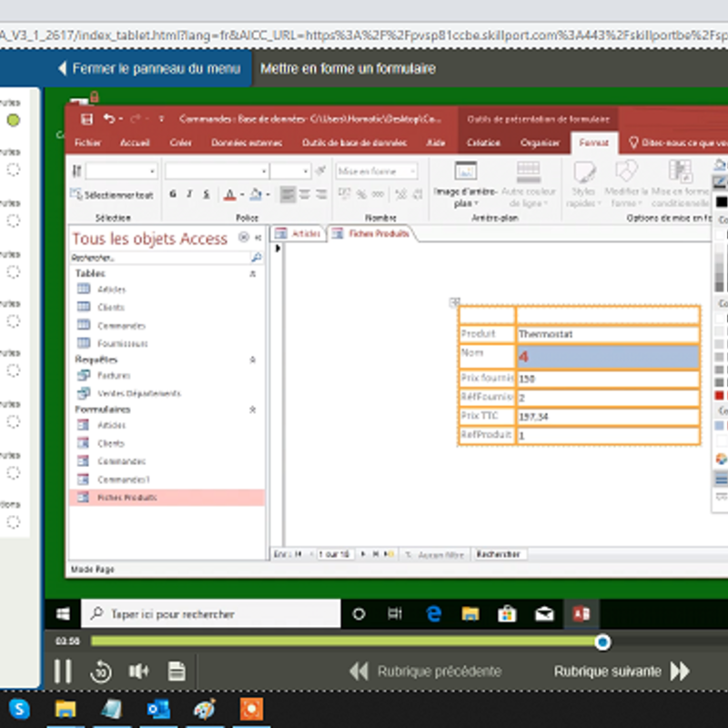The width and height of the screenshot is (728, 728).
Task: Go to next record in navigator
Action: 363,554
